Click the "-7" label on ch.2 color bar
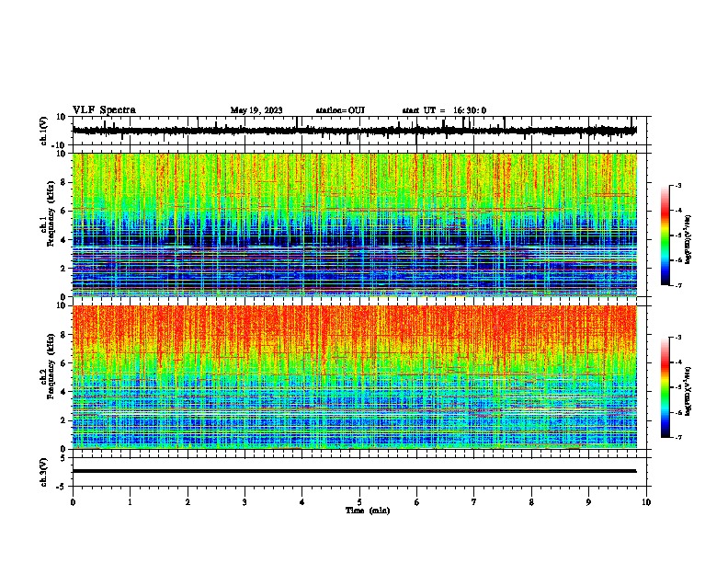Viewport: 728px width, 563px height. pyautogui.click(x=677, y=437)
